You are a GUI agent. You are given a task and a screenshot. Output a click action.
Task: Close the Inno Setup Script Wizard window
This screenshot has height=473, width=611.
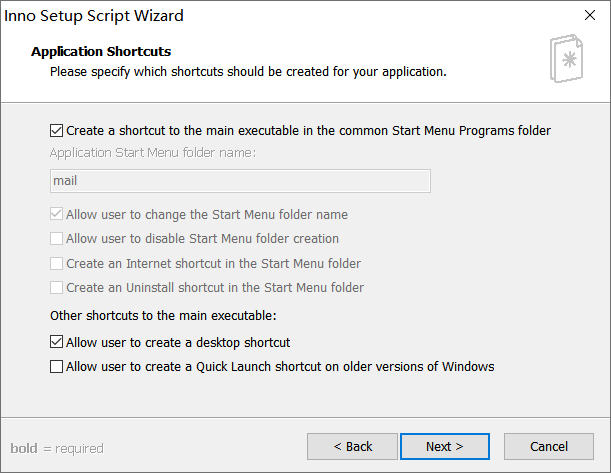point(590,15)
